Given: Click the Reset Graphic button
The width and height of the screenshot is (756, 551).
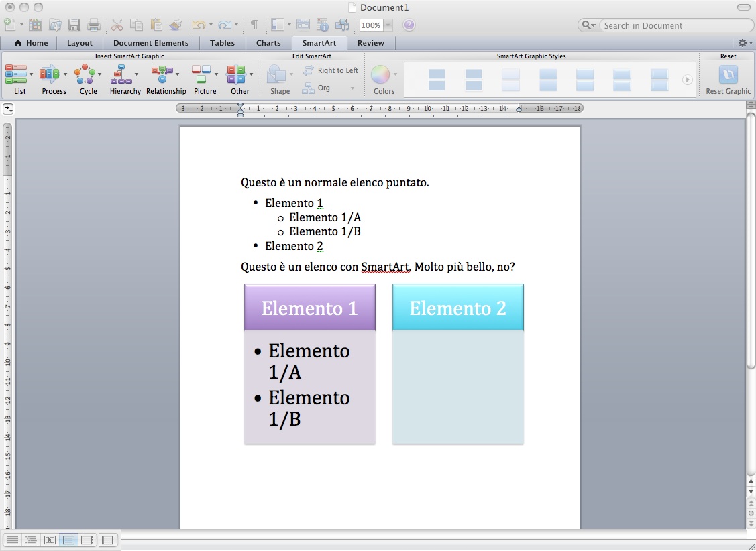Looking at the screenshot, I should 728,80.
